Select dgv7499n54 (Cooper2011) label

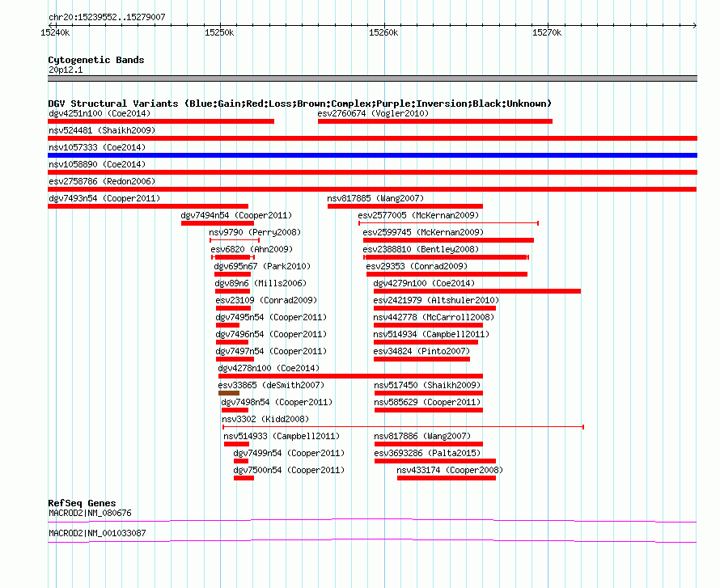click(x=290, y=453)
